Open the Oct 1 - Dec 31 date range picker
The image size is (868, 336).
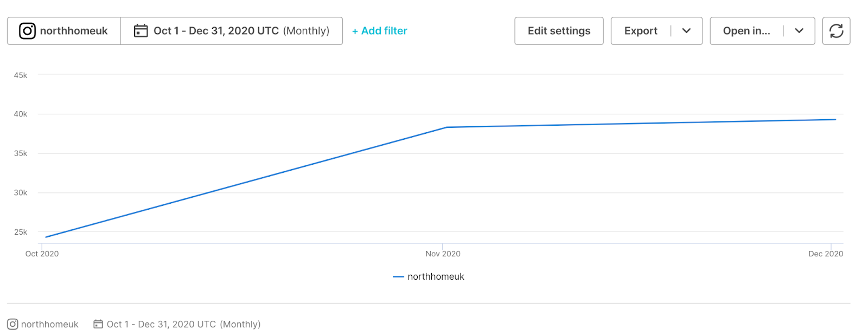coord(214,30)
